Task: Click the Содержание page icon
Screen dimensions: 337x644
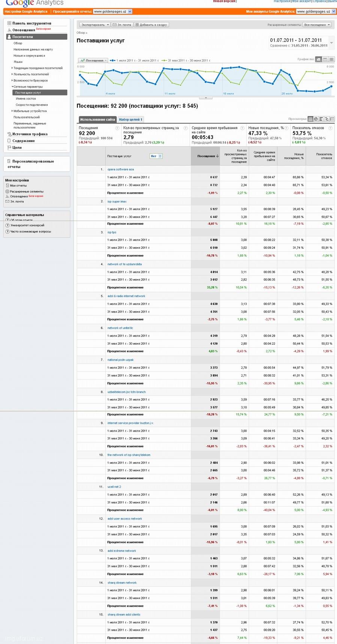Action: 9,141
